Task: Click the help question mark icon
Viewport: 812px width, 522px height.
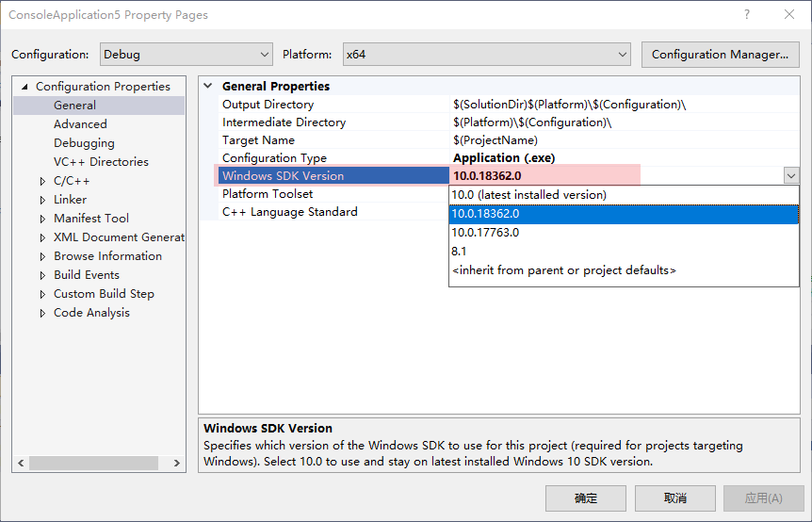Action: coord(747,15)
